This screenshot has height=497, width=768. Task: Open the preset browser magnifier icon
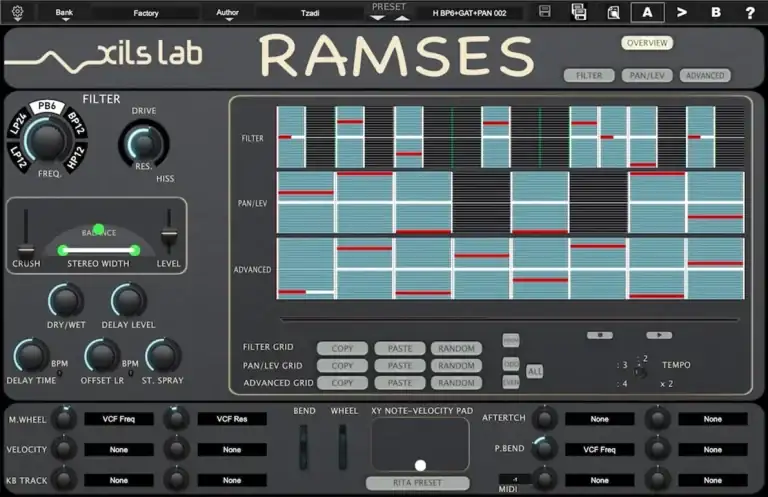[613, 12]
